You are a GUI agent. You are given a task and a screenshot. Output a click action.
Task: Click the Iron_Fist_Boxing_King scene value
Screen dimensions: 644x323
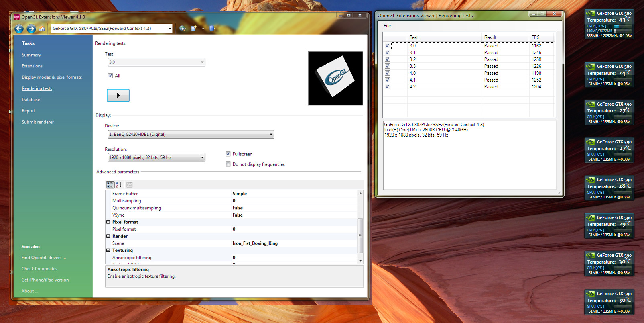coord(255,243)
